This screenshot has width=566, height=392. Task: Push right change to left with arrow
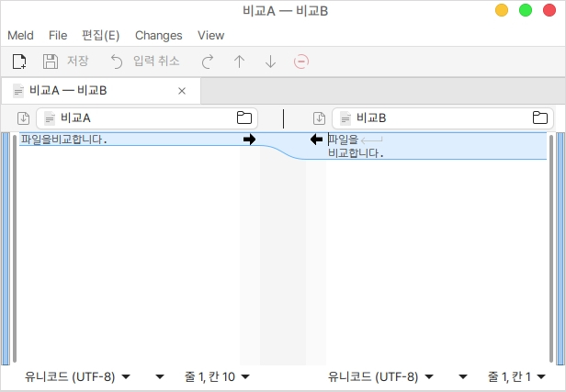[x=317, y=140]
